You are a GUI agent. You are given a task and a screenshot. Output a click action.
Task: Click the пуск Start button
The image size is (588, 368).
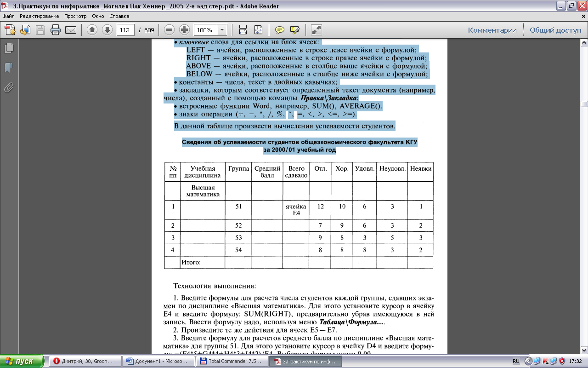coord(22,361)
